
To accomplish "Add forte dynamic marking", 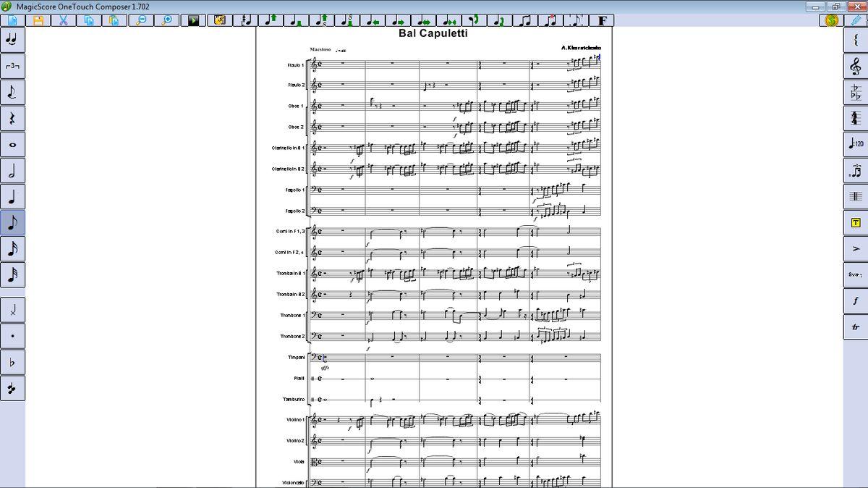I will click(856, 301).
